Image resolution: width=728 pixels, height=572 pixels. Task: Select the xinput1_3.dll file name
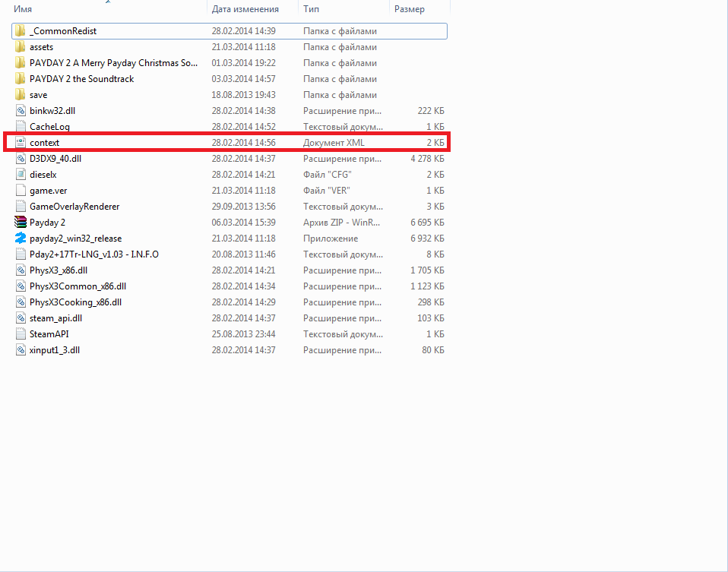[54, 350]
